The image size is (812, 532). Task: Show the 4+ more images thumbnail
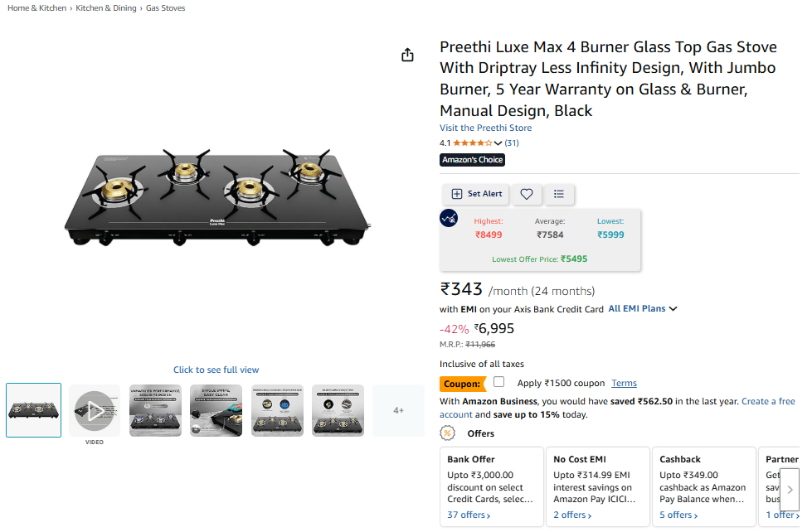[398, 410]
